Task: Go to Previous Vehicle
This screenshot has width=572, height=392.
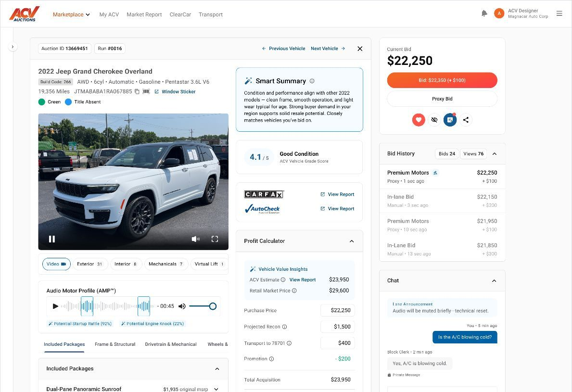Action: 283,49
